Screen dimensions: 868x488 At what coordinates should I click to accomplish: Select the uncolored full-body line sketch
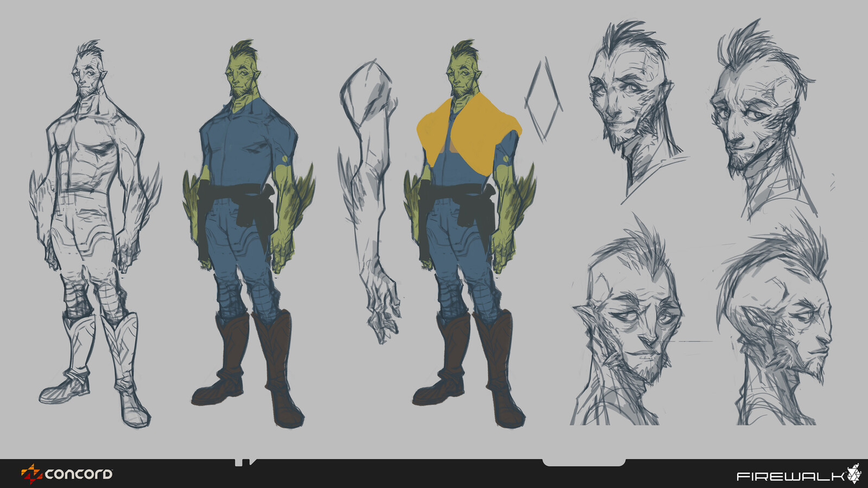click(x=95, y=233)
